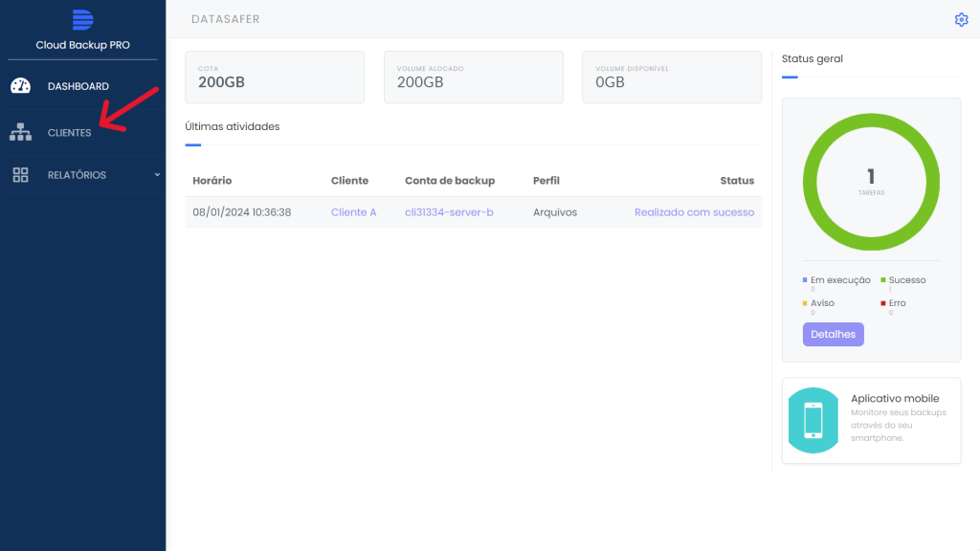Screen dimensions: 980x551
Task: Click the Cota 200GB card
Action: [274, 77]
